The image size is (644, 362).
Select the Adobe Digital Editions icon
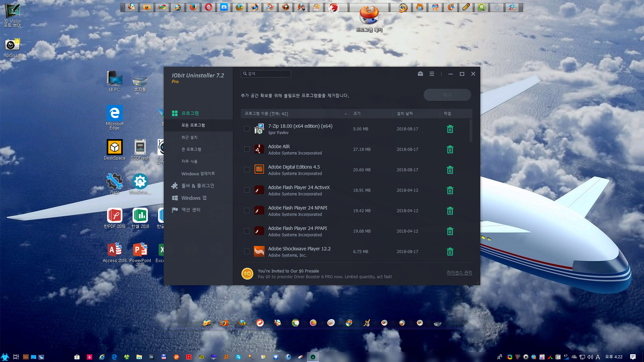click(259, 170)
